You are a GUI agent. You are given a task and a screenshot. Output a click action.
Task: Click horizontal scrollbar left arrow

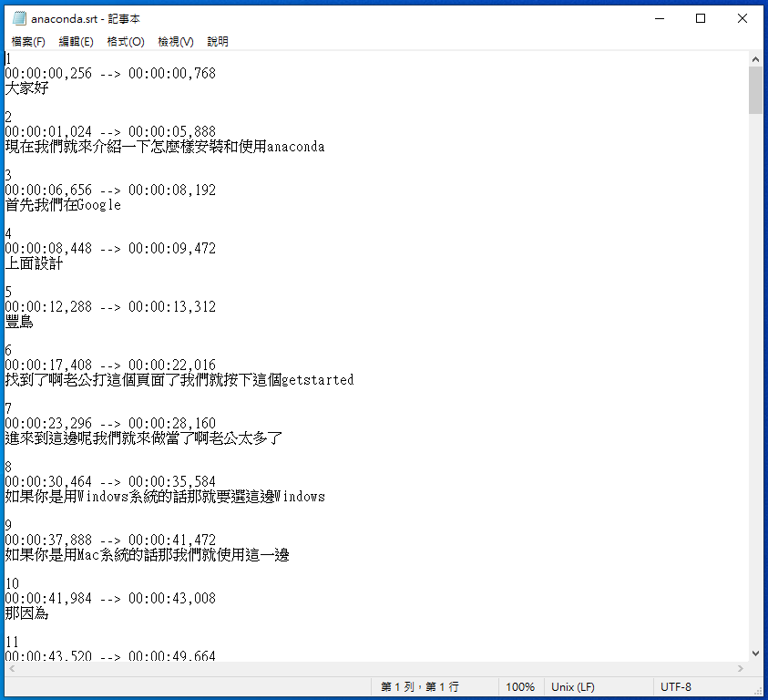(12, 669)
